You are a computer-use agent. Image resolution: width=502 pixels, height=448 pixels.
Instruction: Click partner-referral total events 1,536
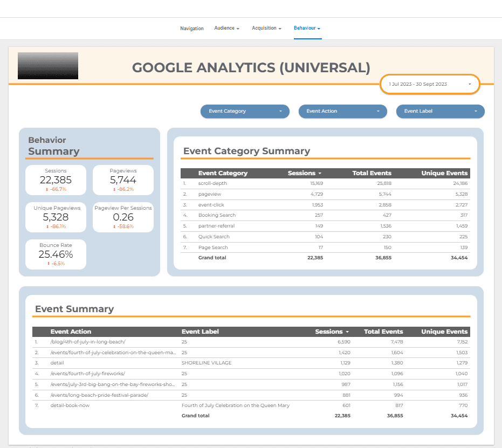pos(386,226)
